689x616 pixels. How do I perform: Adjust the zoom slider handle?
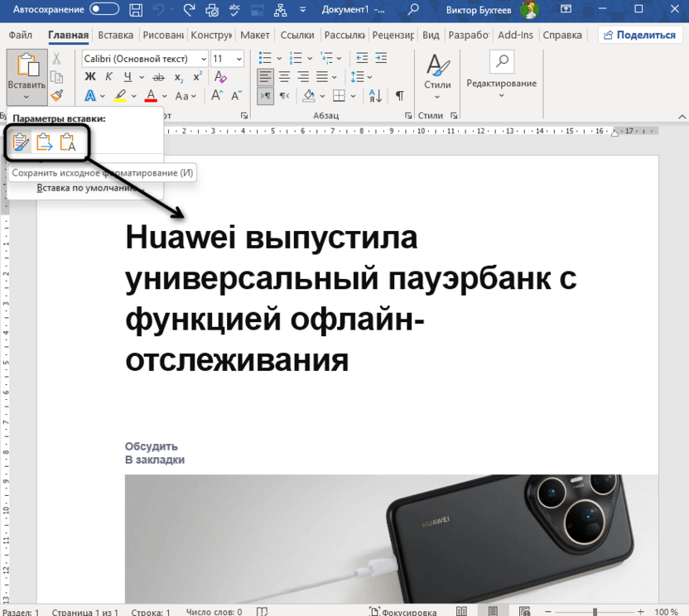pos(595,612)
